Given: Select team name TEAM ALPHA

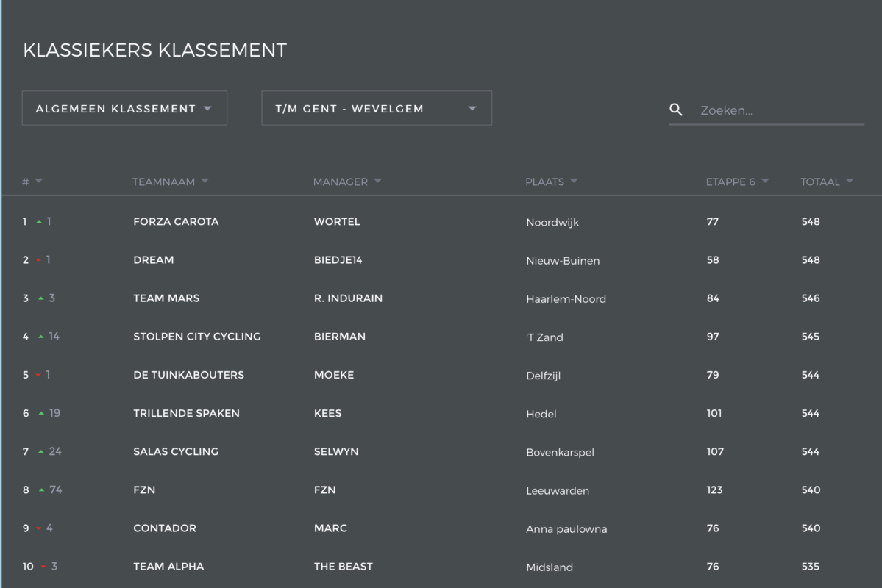Looking at the screenshot, I should tap(168, 566).
